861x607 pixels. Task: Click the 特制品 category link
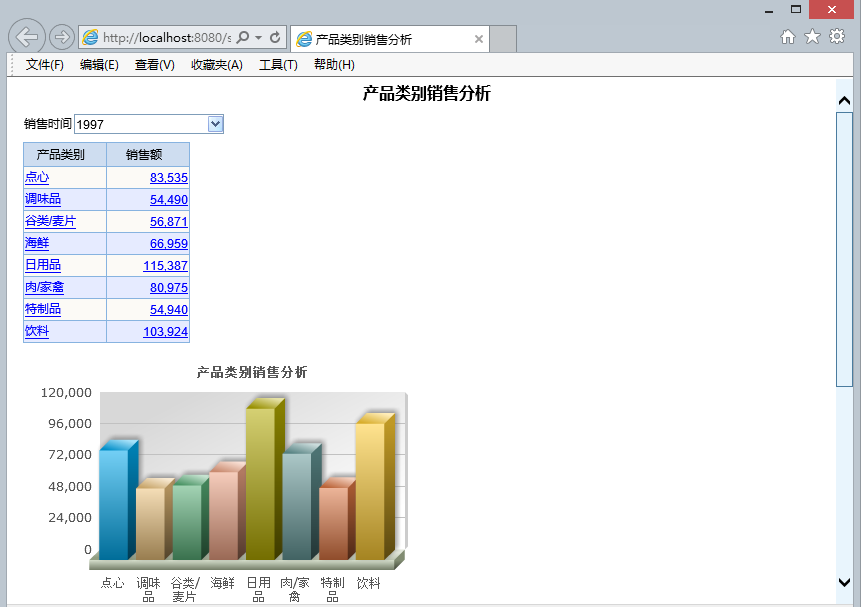pyautogui.click(x=43, y=309)
